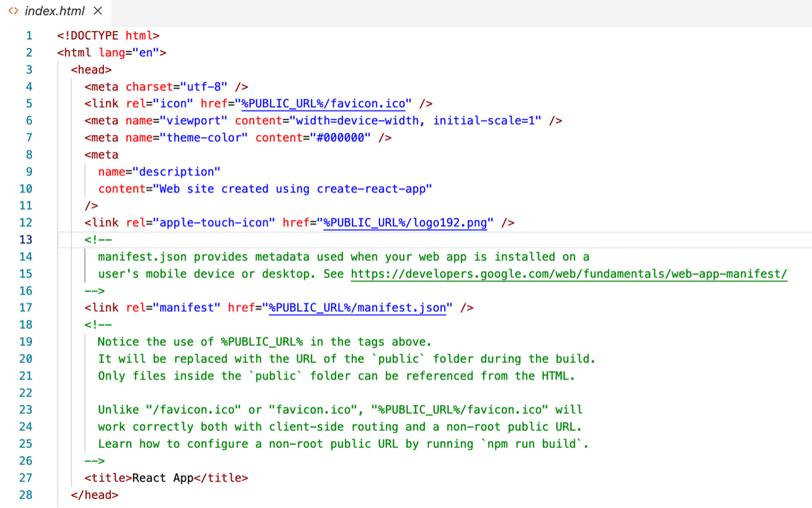Click the closing comment arrow on line 16
Viewport: 812px width, 508px height.
pyautogui.click(x=94, y=290)
